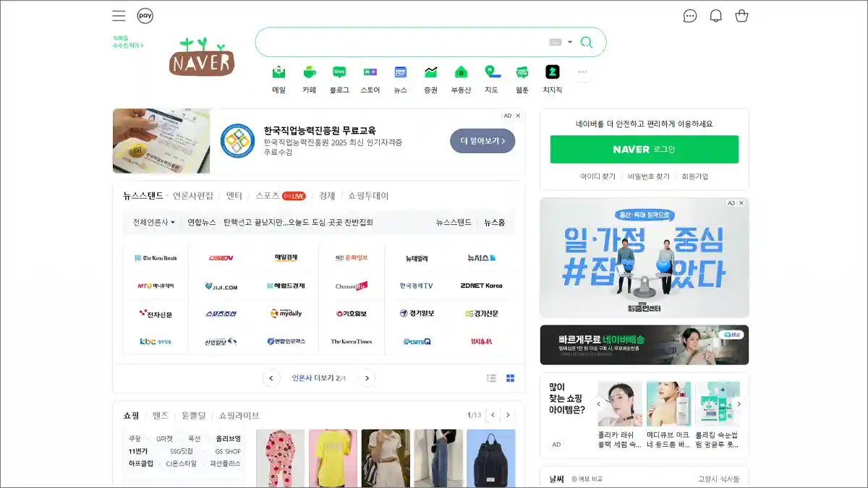Go to previous press page arrow
This screenshot has height=488, width=868.
click(271, 378)
